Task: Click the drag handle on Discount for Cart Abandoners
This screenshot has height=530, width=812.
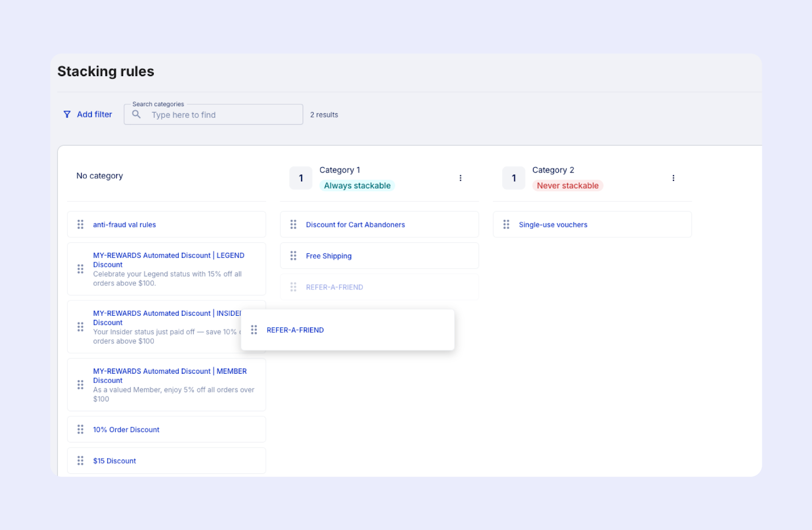Action: tap(293, 224)
